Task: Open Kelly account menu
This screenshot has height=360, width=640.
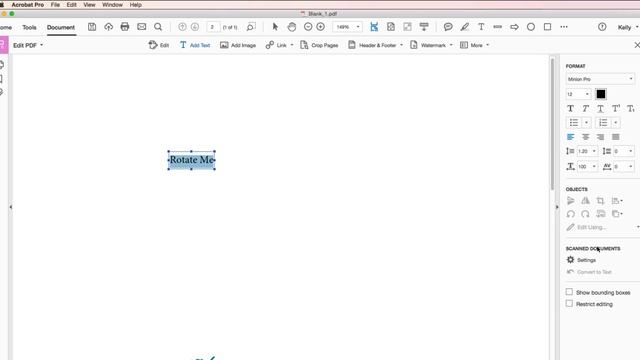Action: pos(627,27)
